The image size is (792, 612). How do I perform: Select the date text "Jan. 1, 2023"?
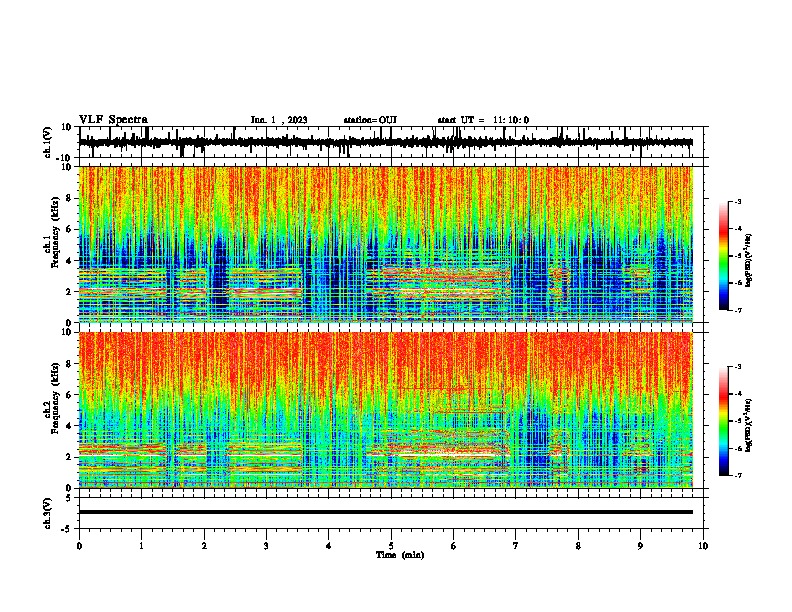(279, 120)
